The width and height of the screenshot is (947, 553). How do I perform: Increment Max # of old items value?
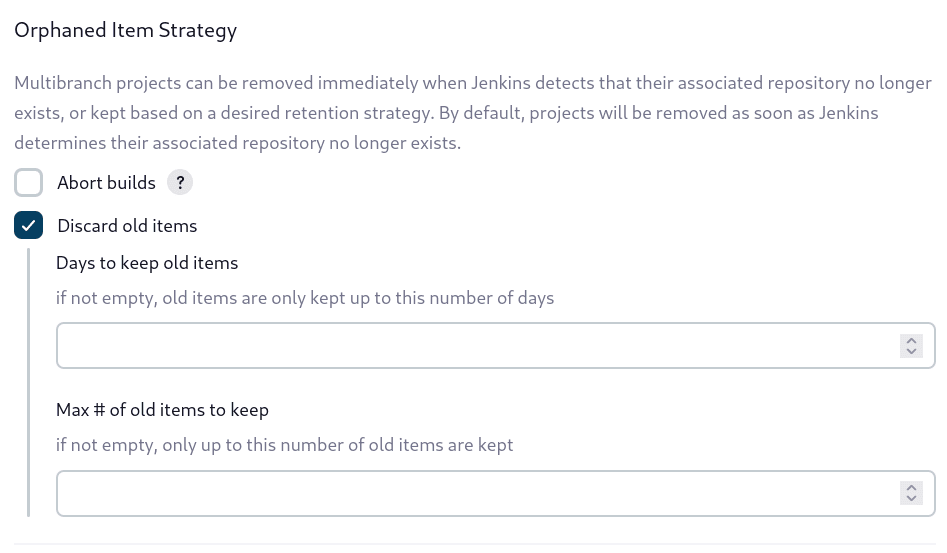click(911, 488)
